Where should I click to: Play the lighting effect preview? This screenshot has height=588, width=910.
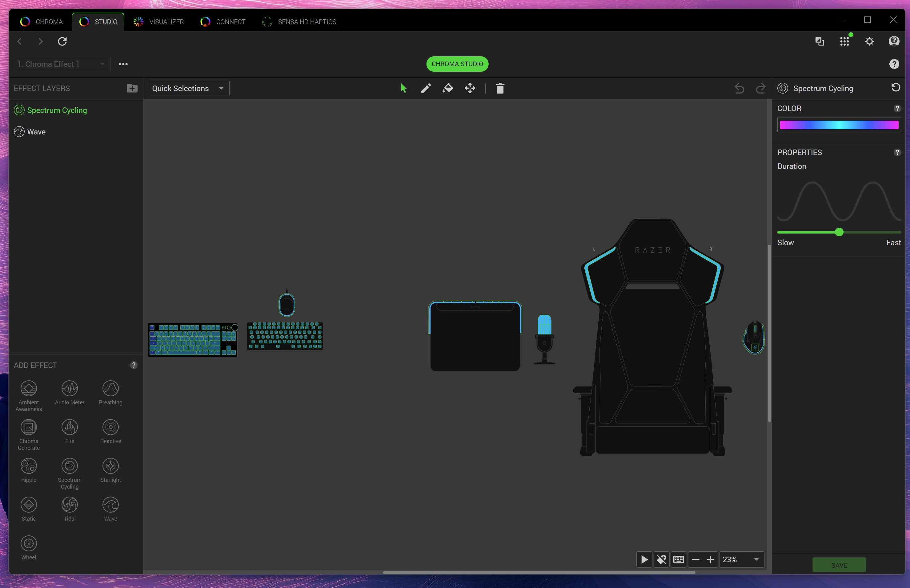[x=644, y=559]
